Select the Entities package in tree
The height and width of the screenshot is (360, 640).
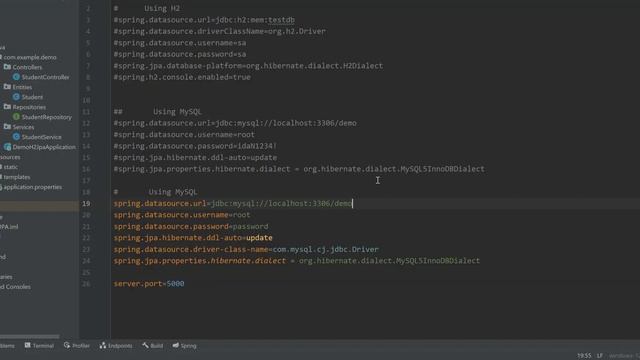coord(22,87)
